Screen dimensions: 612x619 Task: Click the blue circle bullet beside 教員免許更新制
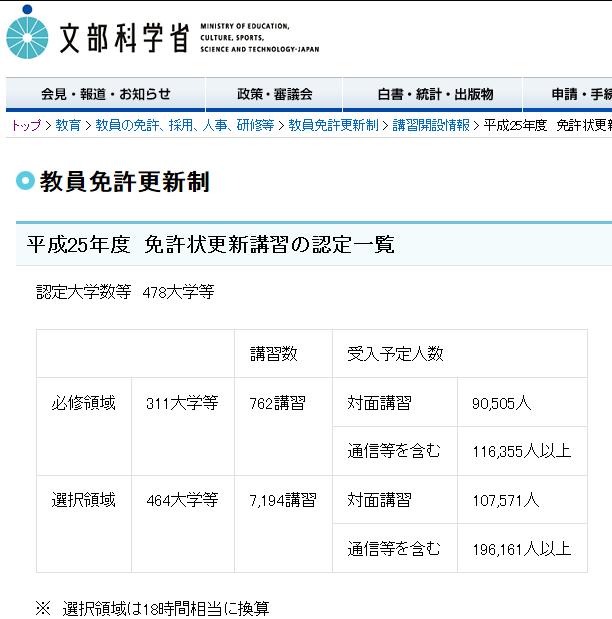[x=25, y=181]
